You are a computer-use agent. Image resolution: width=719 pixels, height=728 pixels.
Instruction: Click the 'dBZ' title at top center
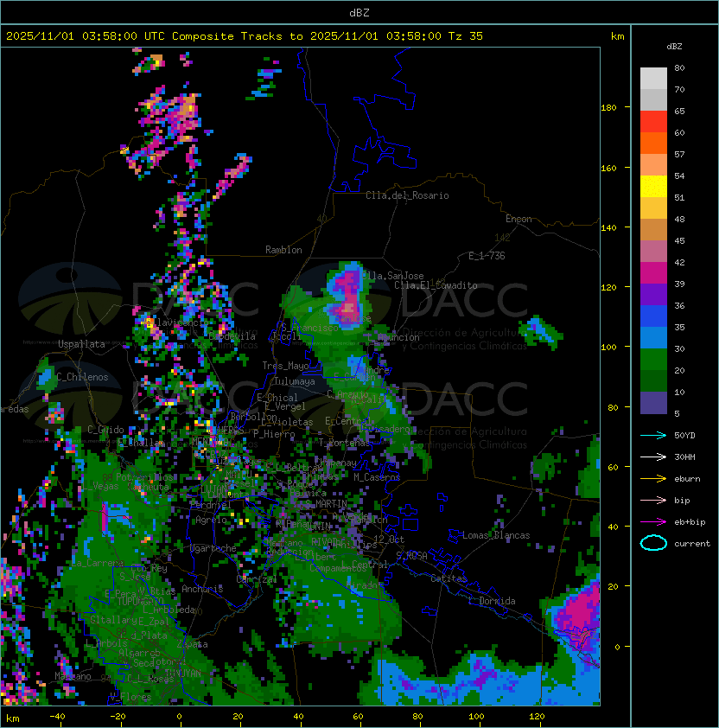coord(359,13)
